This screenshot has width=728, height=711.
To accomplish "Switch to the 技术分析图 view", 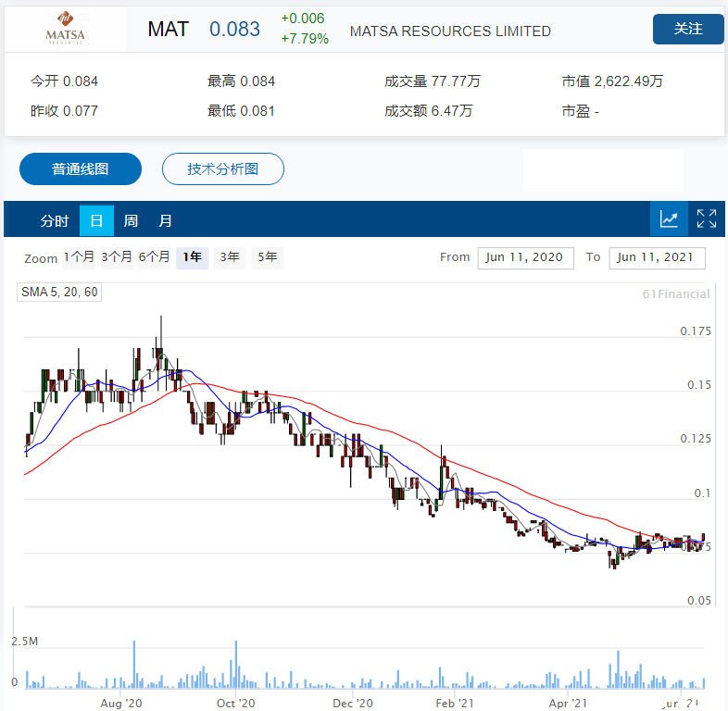I will [x=223, y=168].
